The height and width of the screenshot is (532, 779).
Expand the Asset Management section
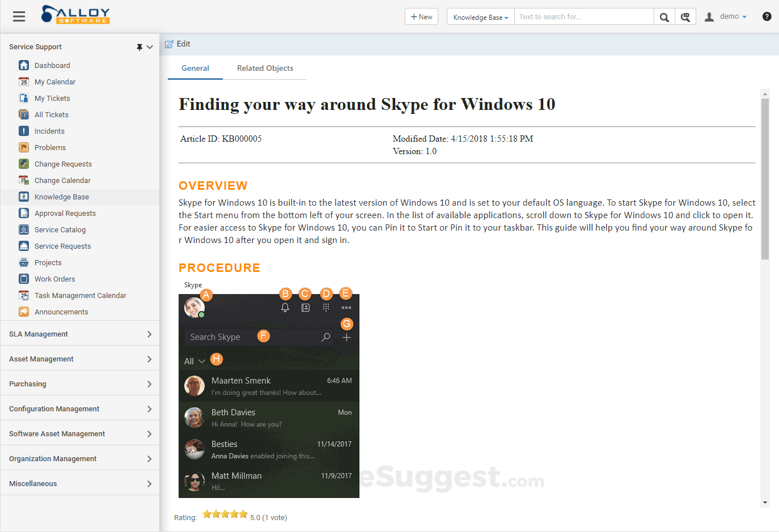point(80,359)
